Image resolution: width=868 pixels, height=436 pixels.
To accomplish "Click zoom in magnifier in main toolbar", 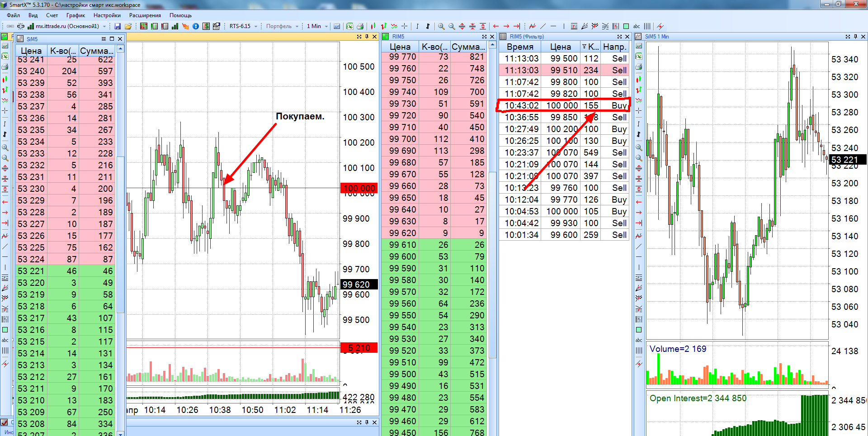I will tap(441, 26).
